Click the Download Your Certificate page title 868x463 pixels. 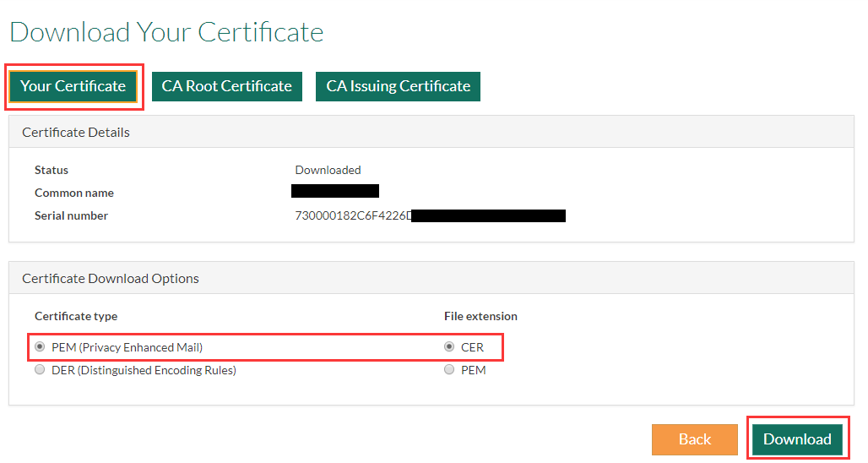(x=166, y=32)
